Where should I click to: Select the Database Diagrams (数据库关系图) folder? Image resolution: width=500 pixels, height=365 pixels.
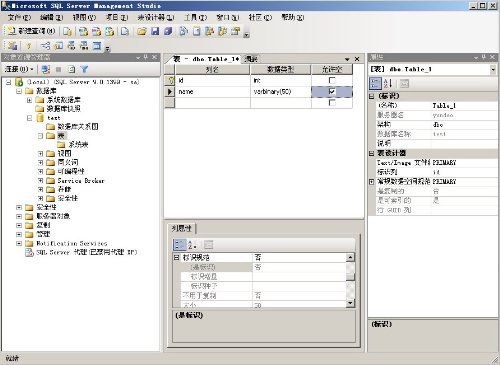[x=78, y=127]
